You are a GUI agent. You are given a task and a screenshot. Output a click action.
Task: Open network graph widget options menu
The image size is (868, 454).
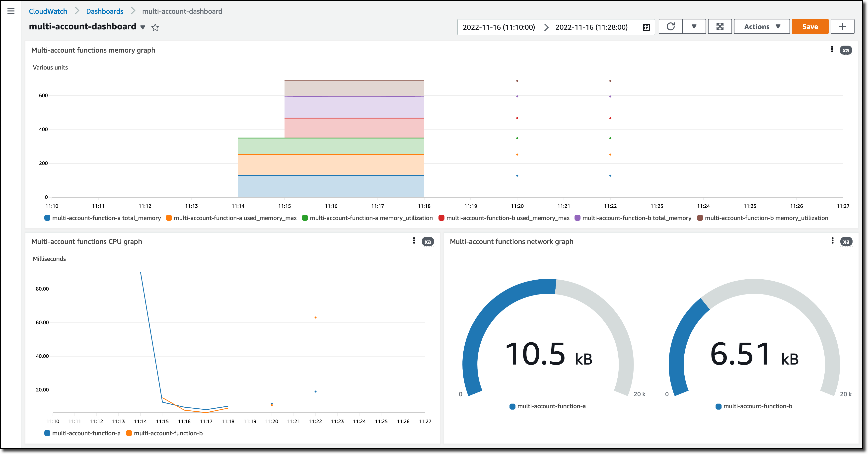pos(832,241)
